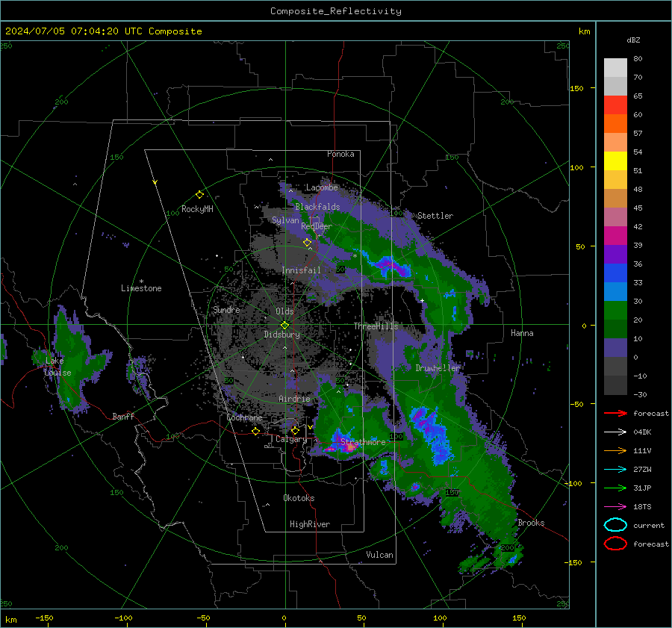
Task: Pick the light gray 70–80 dBZ swatch
Action: click(x=615, y=68)
